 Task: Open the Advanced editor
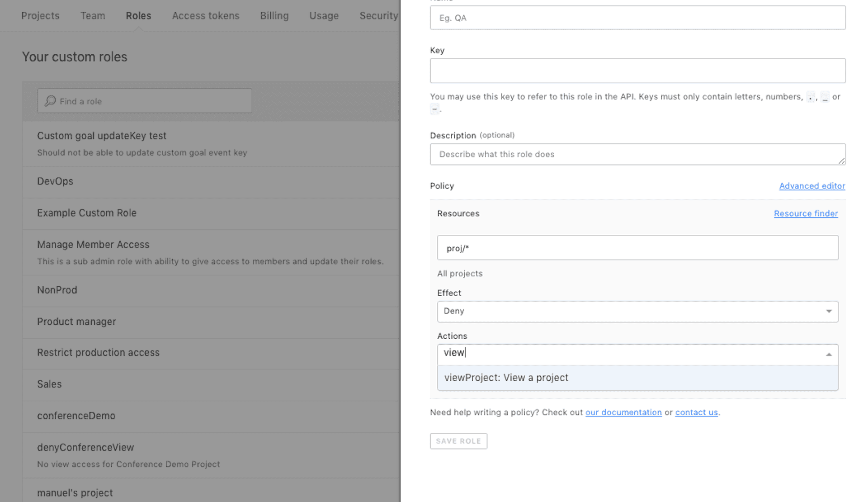[x=811, y=185]
